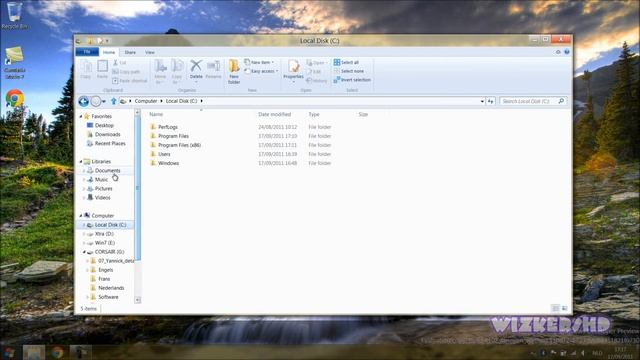Open the address bar history dropdown
The height and width of the screenshot is (360, 640).
tap(482, 101)
